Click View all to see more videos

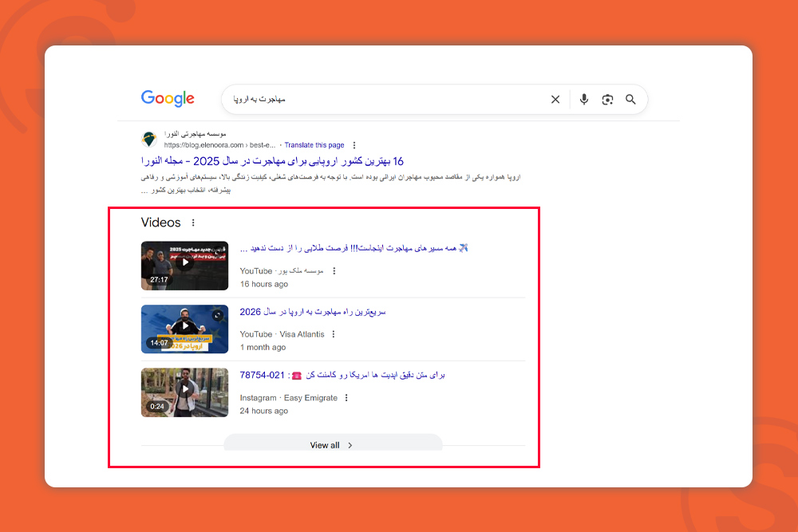[333, 445]
